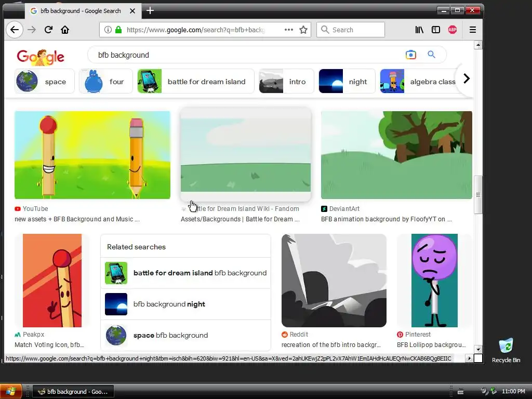Open BFB animation background by FloofyYT link
This screenshot has height=399, width=532.
[387, 219]
